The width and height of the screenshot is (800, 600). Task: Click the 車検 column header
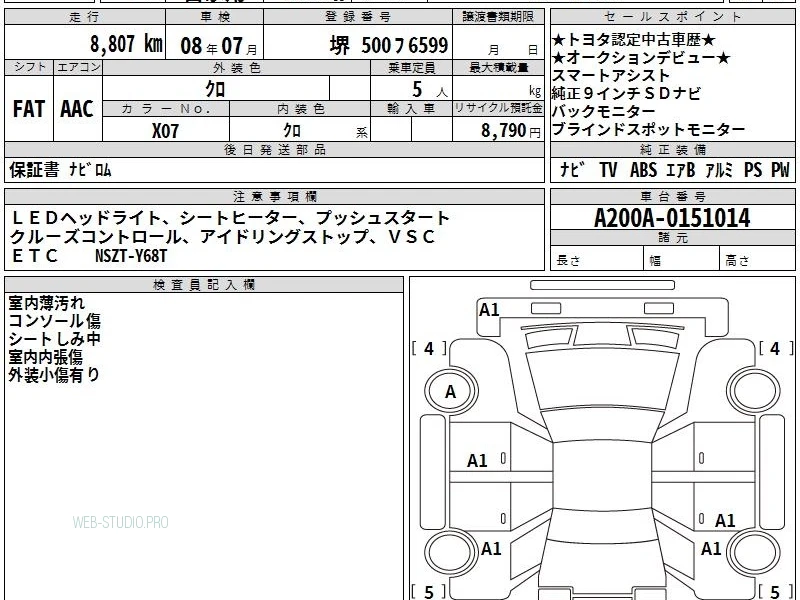pos(215,17)
